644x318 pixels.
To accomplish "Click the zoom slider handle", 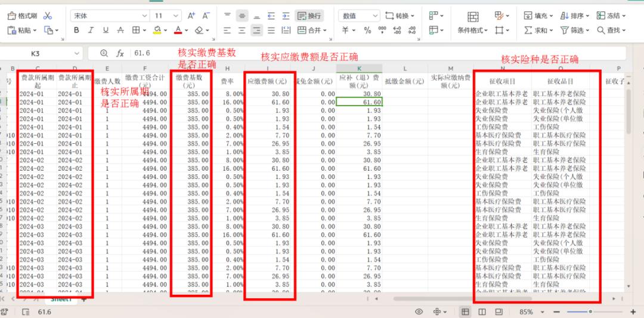I will click(590, 312).
